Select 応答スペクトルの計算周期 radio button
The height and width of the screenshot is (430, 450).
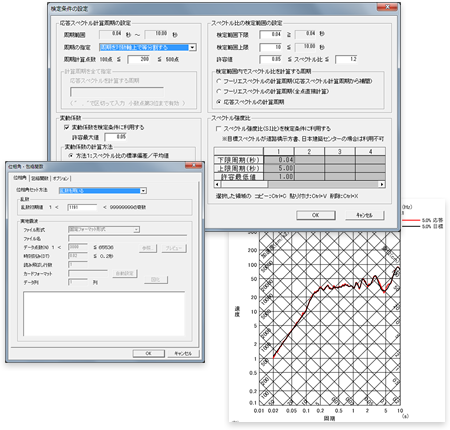click(x=219, y=102)
